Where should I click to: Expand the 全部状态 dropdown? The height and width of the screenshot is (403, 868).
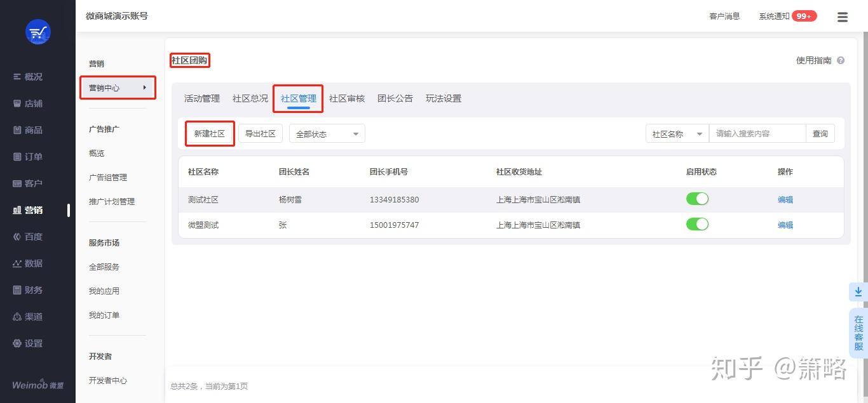(327, 134)
